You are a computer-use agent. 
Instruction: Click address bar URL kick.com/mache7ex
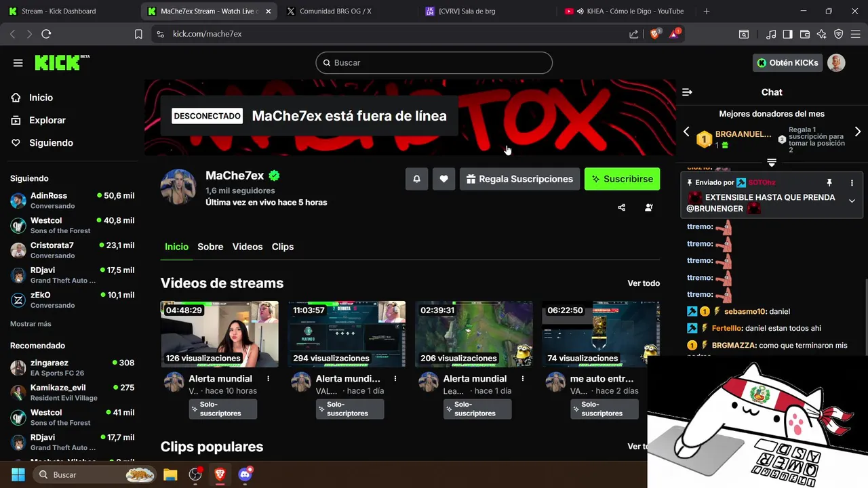pyautogui.click(x=207, y=34)
